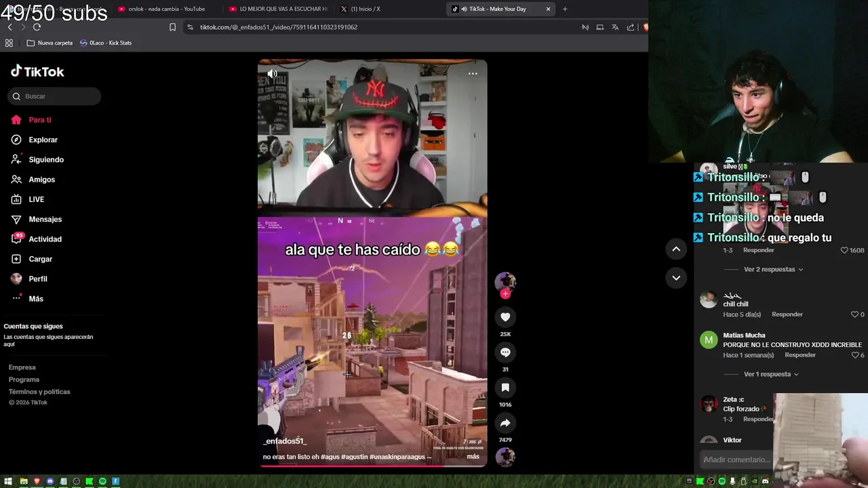This screenshot has height=488, width=868.
Task: Expand video caption with más
Action: 473,457
